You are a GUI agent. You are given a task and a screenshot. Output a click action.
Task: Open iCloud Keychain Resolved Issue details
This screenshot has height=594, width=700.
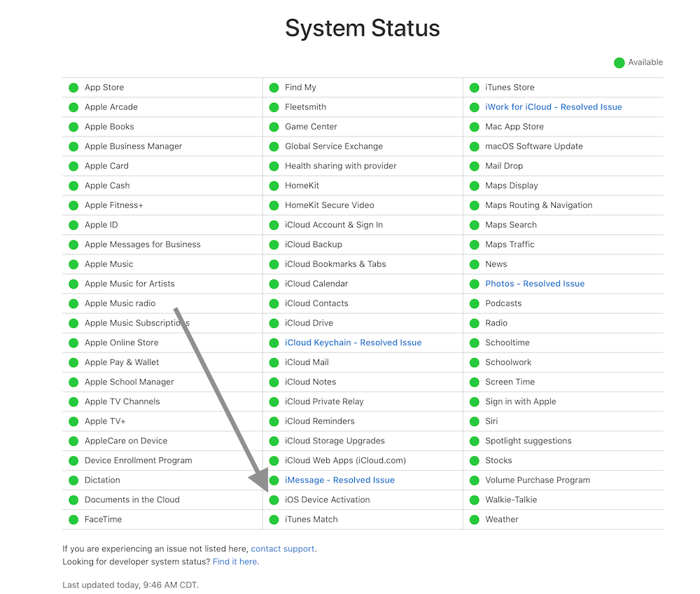[353, 343]
